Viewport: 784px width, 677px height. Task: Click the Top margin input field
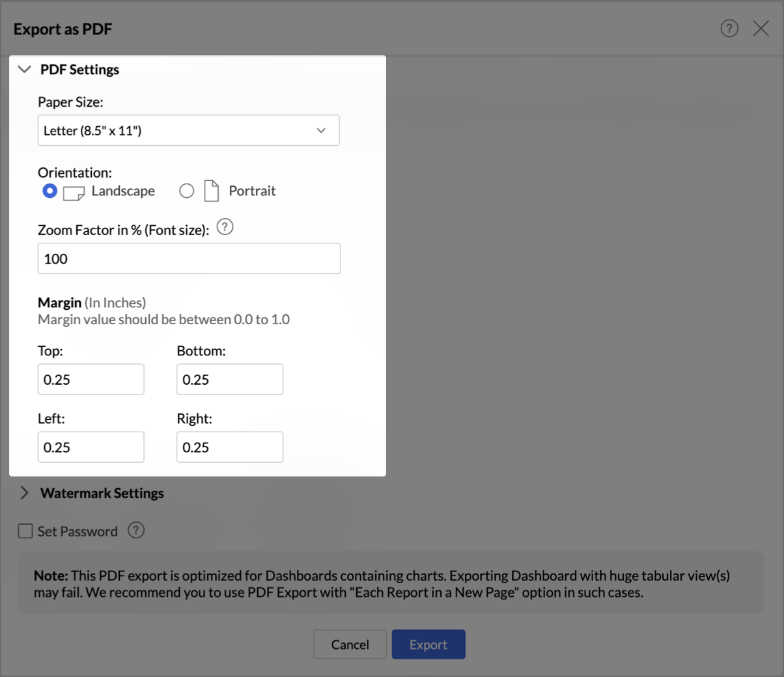tap(91, 380)
